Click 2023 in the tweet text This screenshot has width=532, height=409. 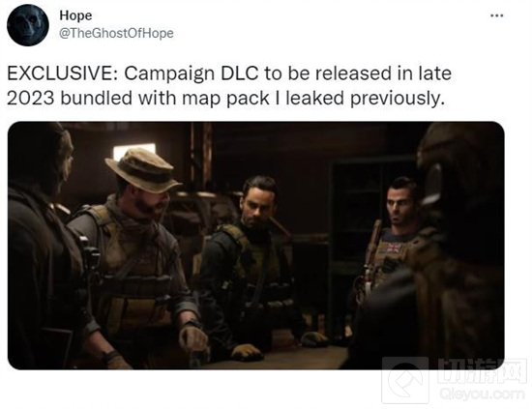pos(30,98)
